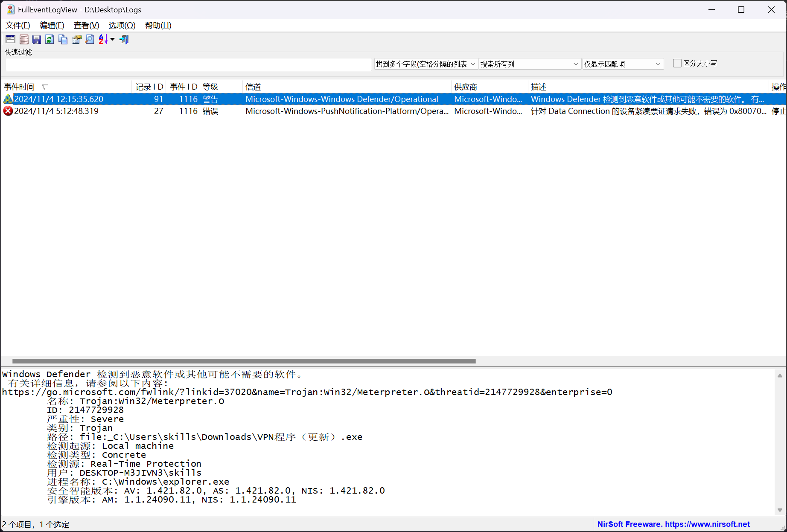The width and height of the screenshot is (787, 532).
Task: Open the 文件(F) menu
Action: 17,26
